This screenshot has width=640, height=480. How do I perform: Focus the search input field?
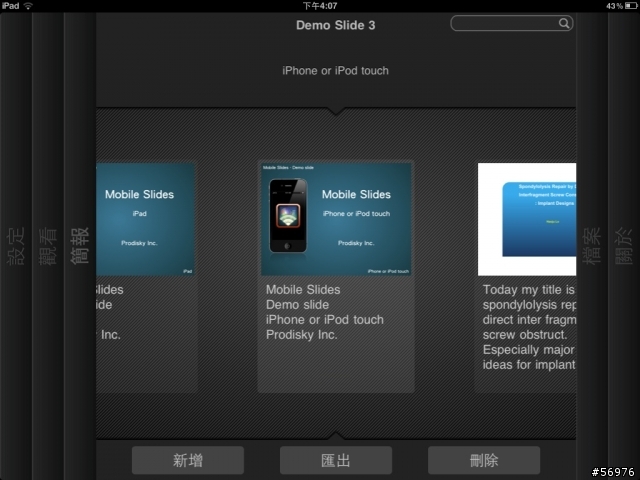[511, 23]
